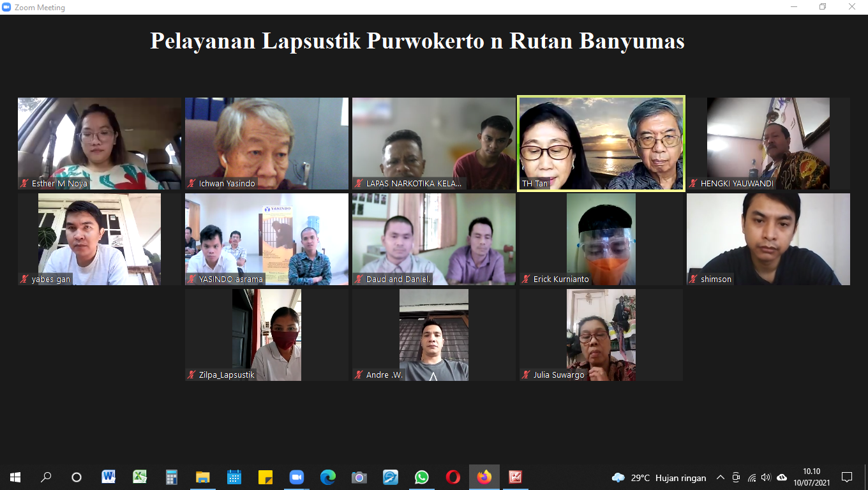Click the muted mic icon beside Ichwan Yasindo
868x490 pixels.
[191, 184]
